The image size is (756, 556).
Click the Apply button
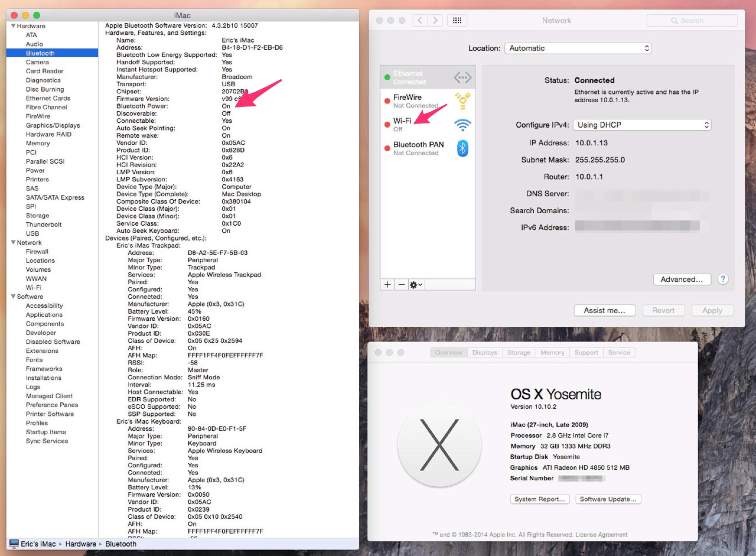point(712,310)
